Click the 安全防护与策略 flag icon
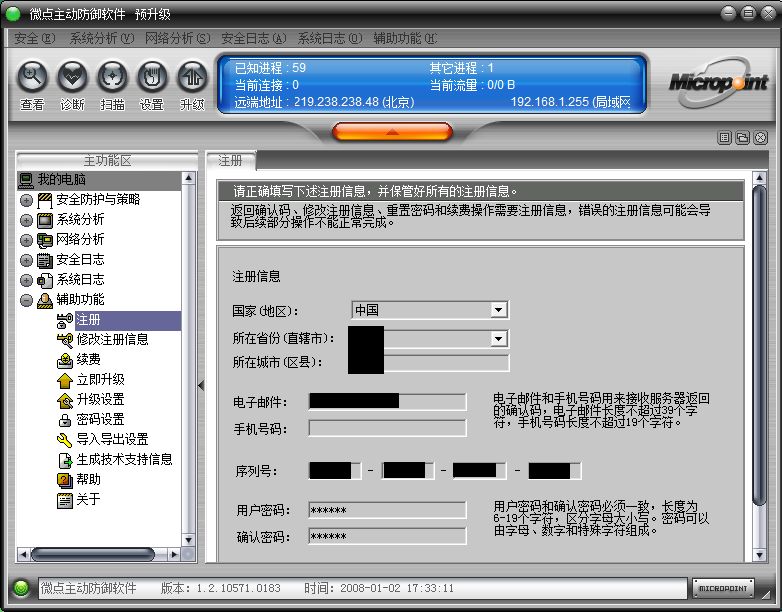Viewport: 782px width, 612px height. (x=45, y=201)
